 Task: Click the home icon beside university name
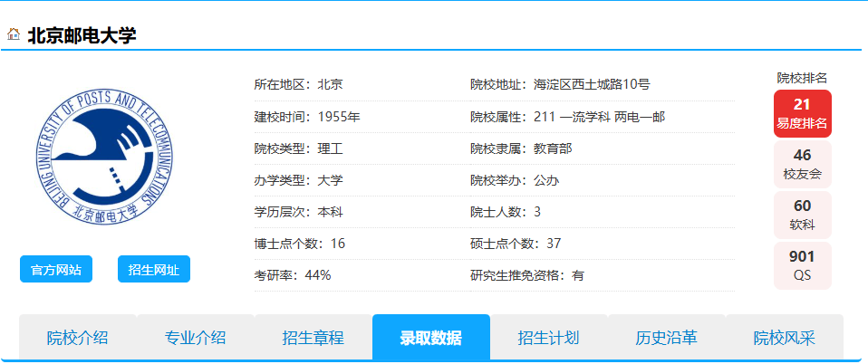(14, 34)
